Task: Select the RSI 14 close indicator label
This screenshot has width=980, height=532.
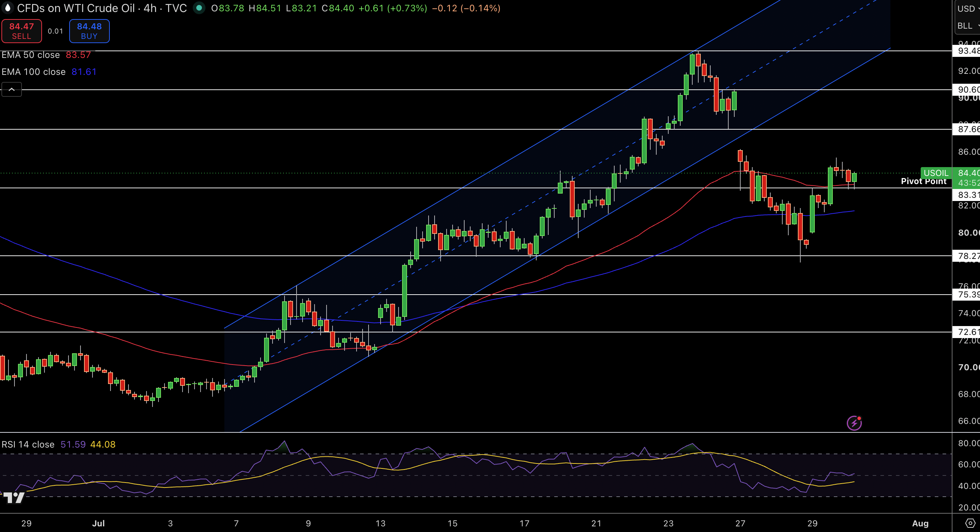Action: point(28,444)
